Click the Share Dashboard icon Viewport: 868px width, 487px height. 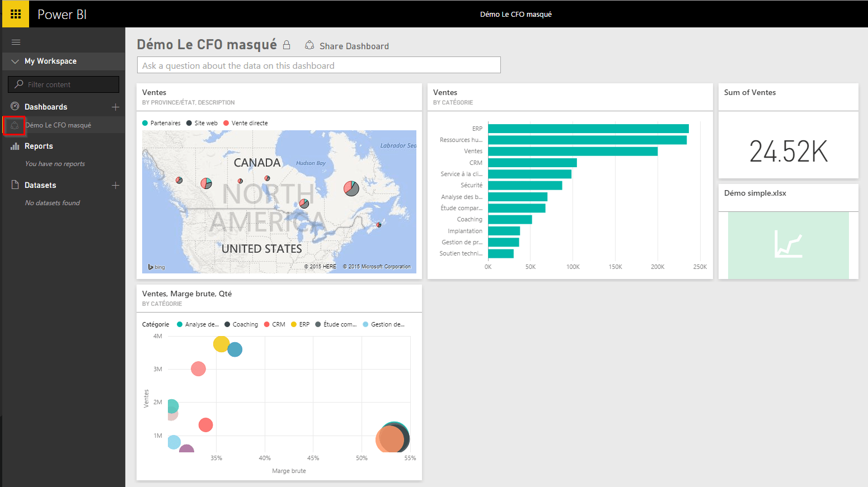309,45
